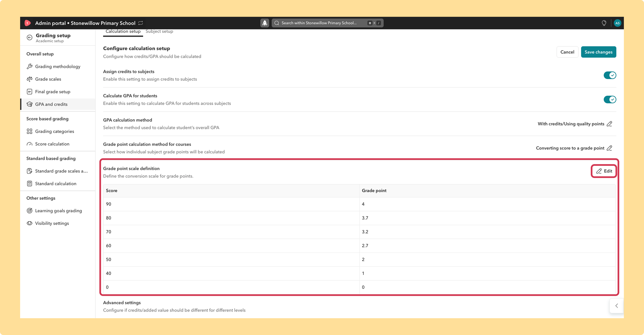Viewport: 644px width, 335px height.
Task: Click score cell 50
Action: click(231, 259)
